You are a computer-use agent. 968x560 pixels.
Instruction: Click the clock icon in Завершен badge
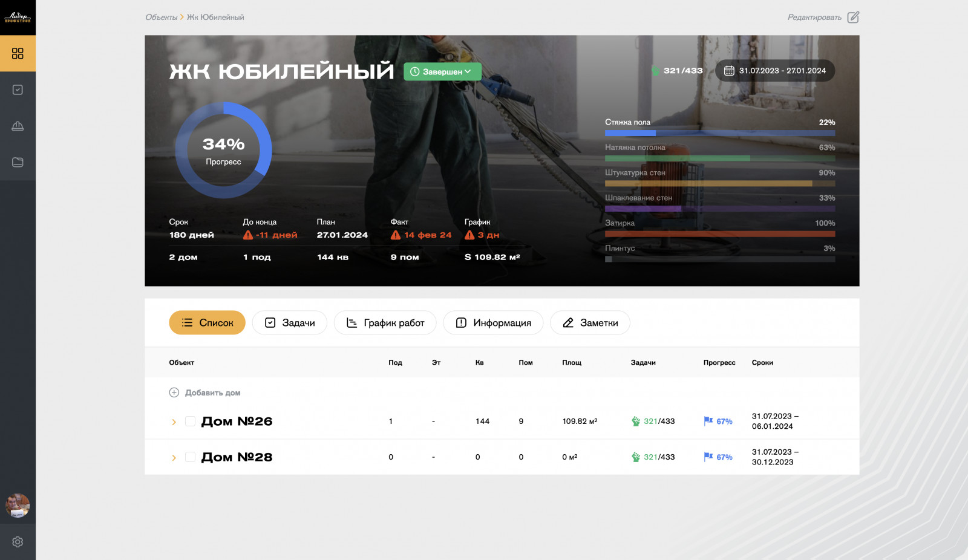pyautogui.click(x=415, y=71)
